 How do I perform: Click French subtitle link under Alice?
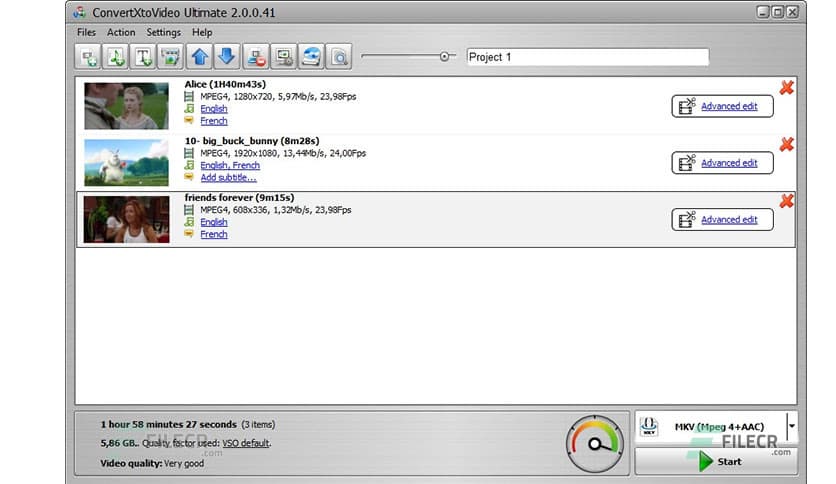tap(214, 121)
